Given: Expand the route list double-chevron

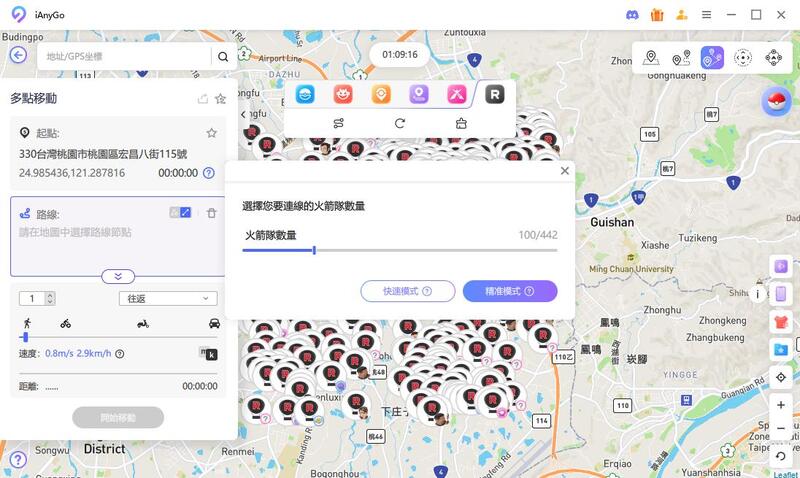Looking at the screenshot, I should click(118, 276).
